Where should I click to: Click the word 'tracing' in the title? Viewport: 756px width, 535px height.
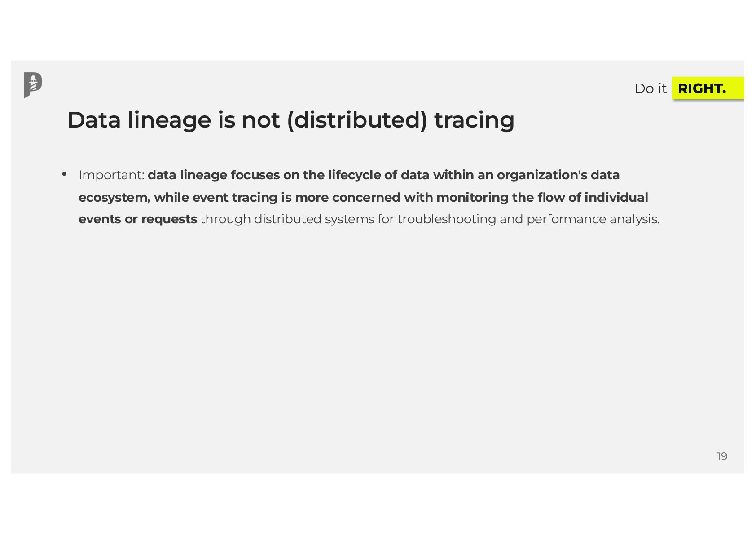pyautogui.click(x=475, y=120)
